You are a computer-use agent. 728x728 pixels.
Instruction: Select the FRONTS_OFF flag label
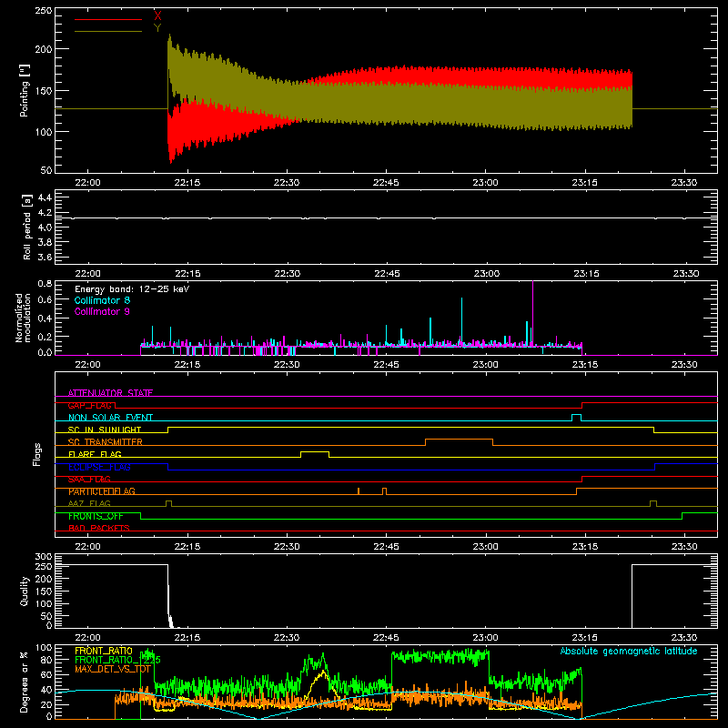96,516
